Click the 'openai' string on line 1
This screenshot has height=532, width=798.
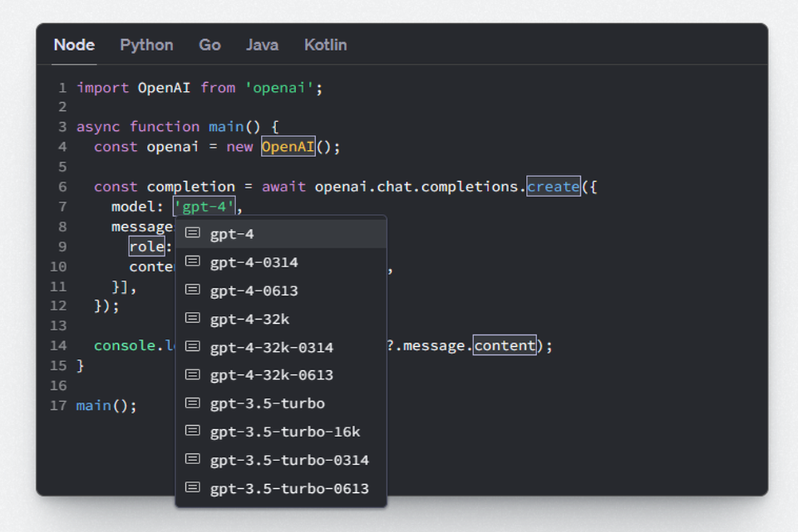click(280, 88)
